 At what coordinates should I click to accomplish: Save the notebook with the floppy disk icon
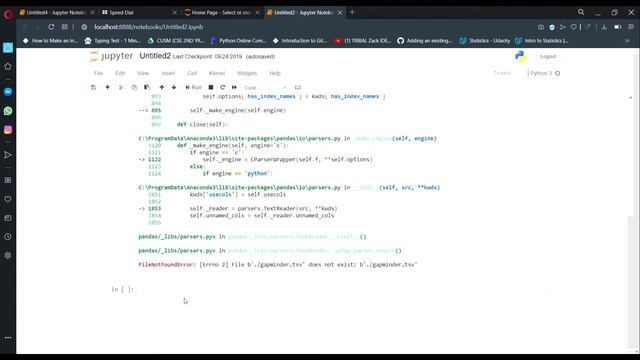tap(93, 87)
